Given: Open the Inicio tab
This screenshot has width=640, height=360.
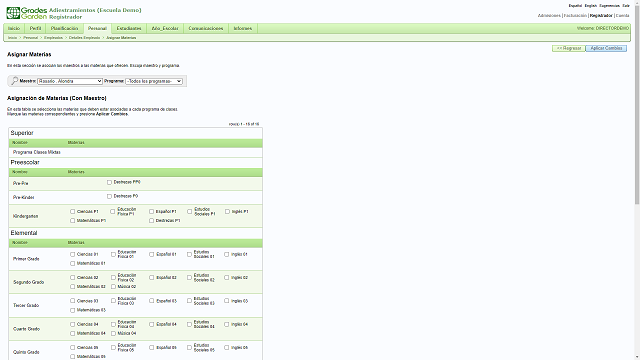Looking at the screenshot, I should pyautogui.click(x=14, y=28).
